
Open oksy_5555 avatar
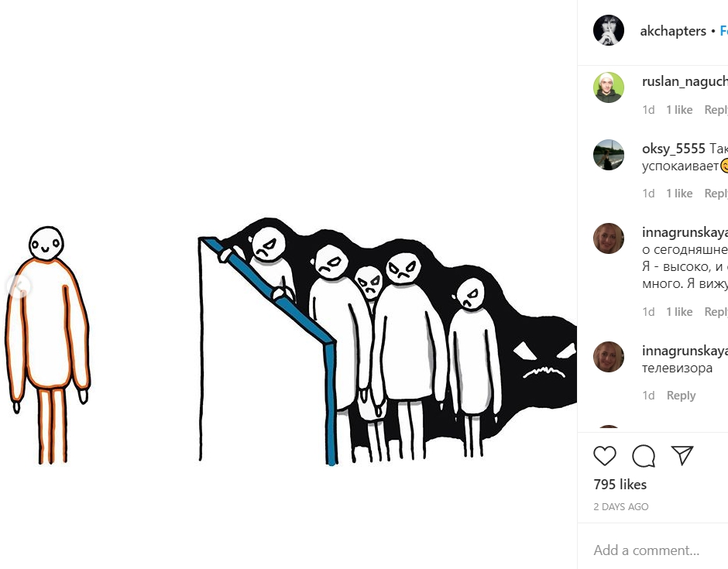608,155
